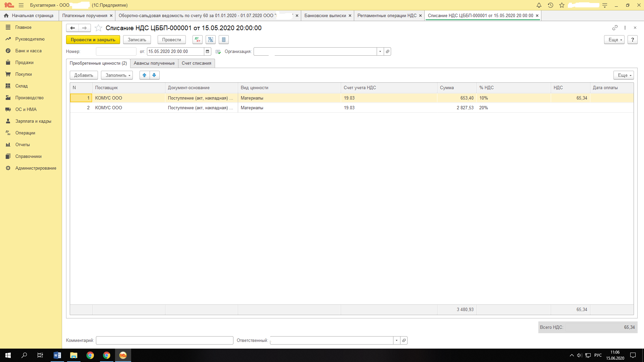Click the report list icon in toolbar
Screen dimensions: 644x362
224,40
